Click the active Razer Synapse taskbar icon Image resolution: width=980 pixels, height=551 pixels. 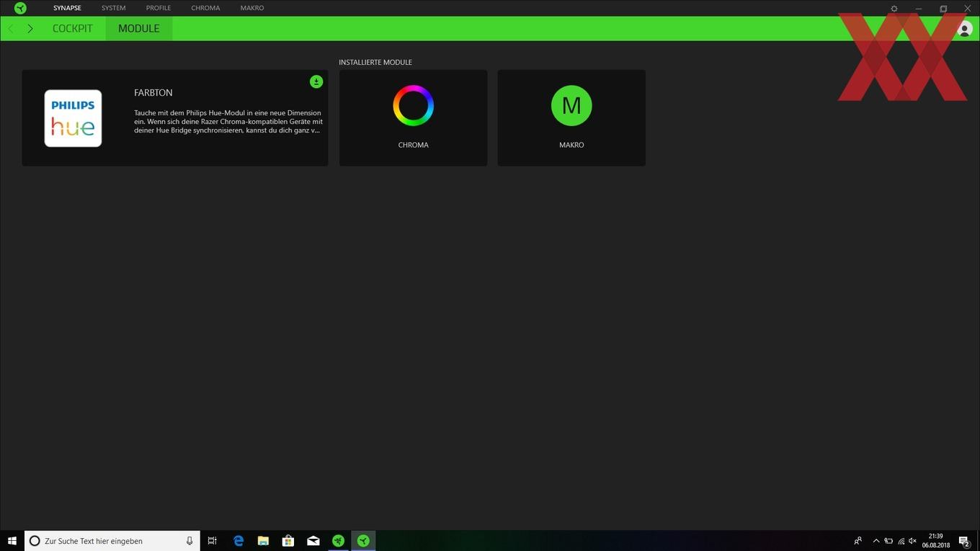click(x=363, y=541)
